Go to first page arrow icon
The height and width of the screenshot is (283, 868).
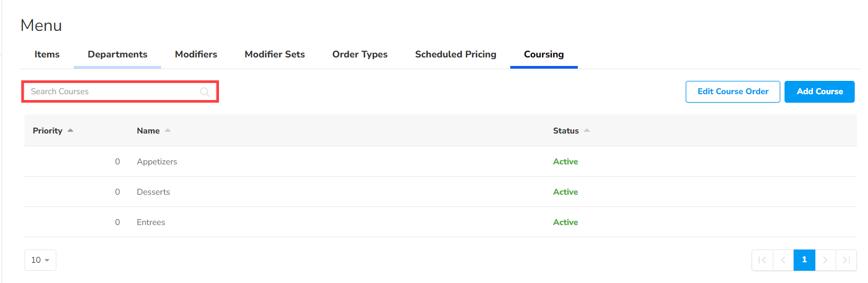762,260
